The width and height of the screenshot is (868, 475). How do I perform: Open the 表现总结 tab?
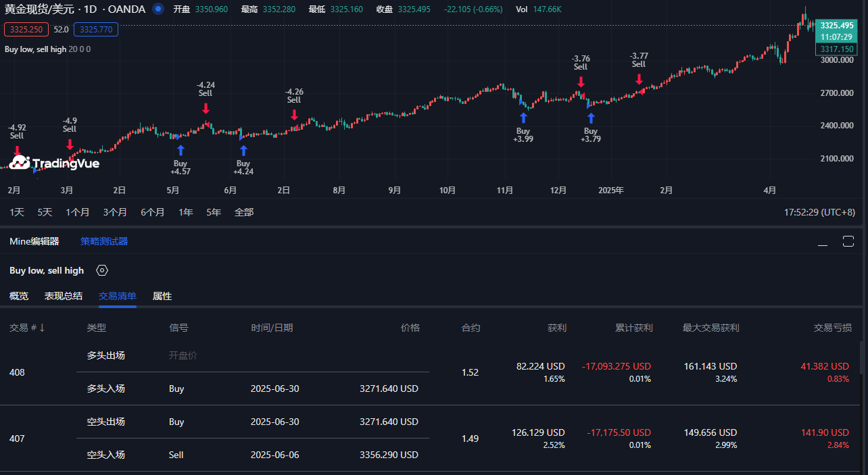64,296
